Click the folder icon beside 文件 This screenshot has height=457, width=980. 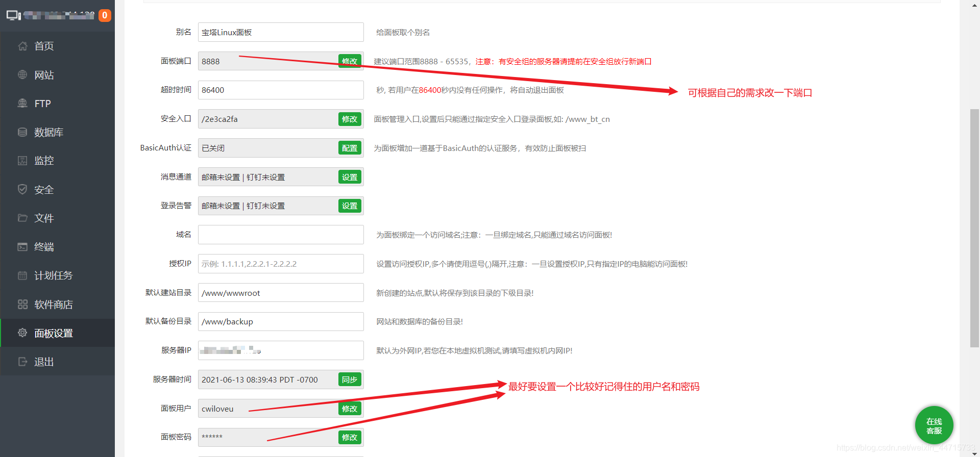(x=22, y=218)
